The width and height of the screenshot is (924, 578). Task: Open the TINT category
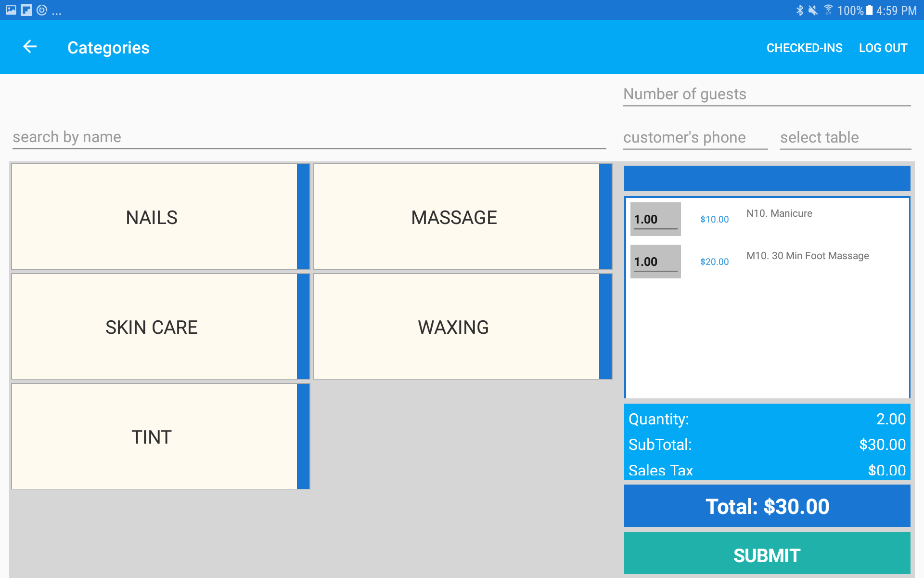click(152, 436)
